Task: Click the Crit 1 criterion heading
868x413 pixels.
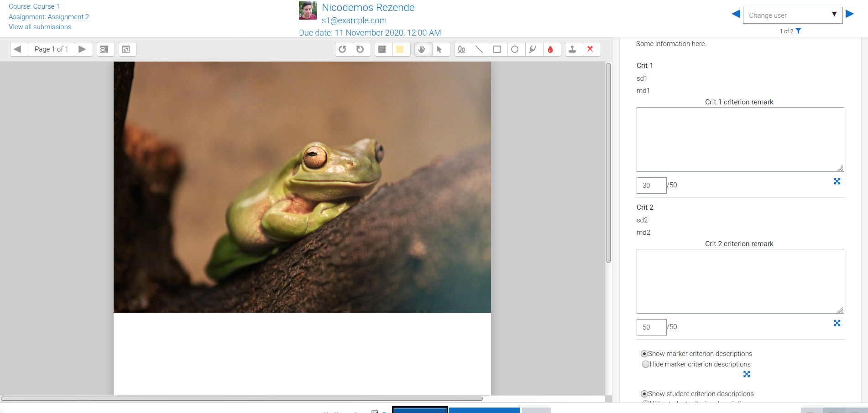Action: click(645, 66)
